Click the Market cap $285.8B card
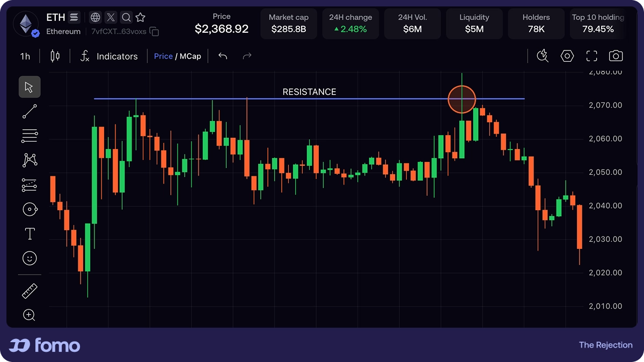The height and width of the screenshot is (362, 644). (289, 24)
